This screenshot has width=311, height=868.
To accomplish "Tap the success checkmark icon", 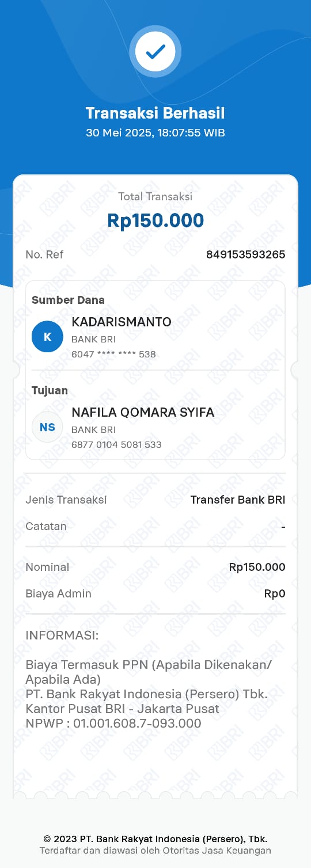I will tap(155, 52).
